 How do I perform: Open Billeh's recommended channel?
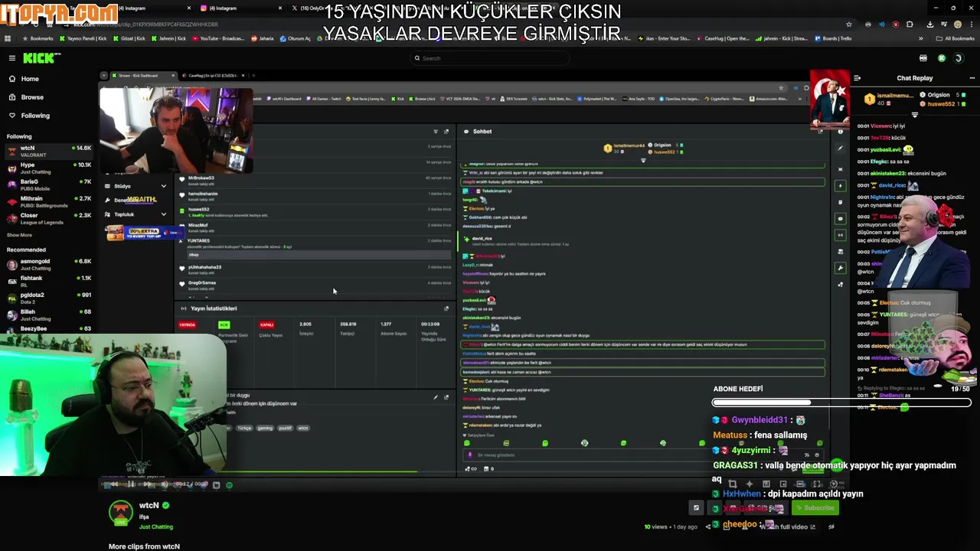[49, 315]
